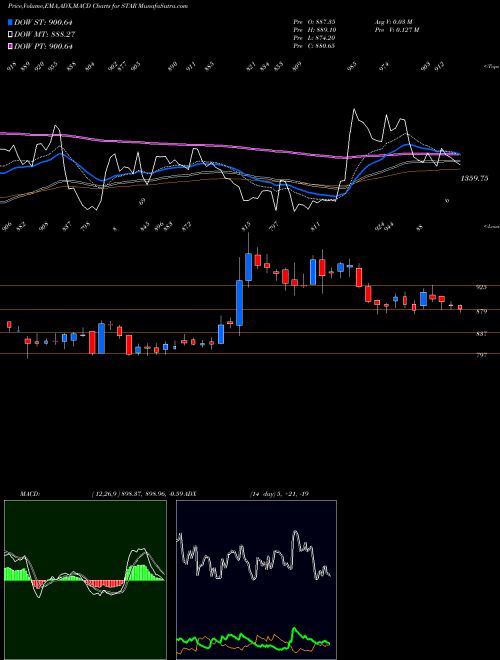Click the last red candlestick on the right
Viewport: 500px width, 660px height.
(x=460, y=307)
